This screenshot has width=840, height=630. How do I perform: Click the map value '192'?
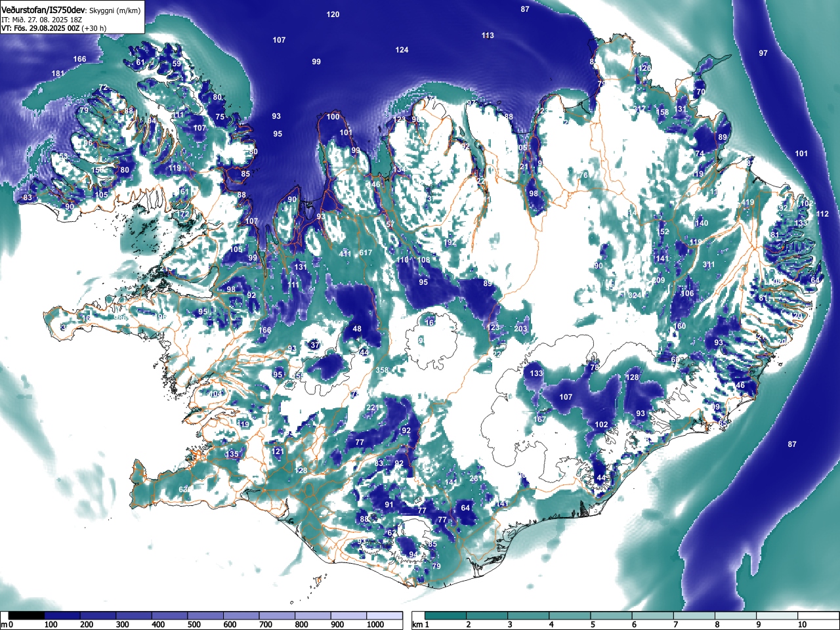tap(450, 243)
